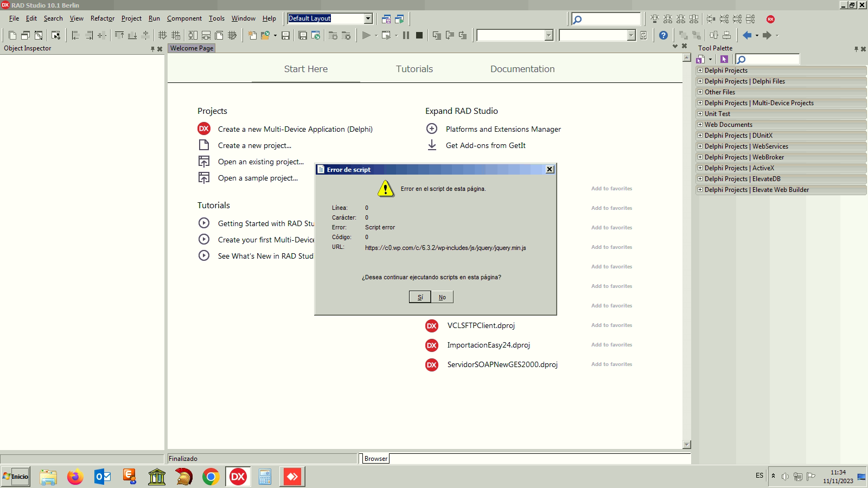This screenshot has width=868, height=488.
Task: Open the dropdown arrow next to Open icon
Action: pos(275,36)
